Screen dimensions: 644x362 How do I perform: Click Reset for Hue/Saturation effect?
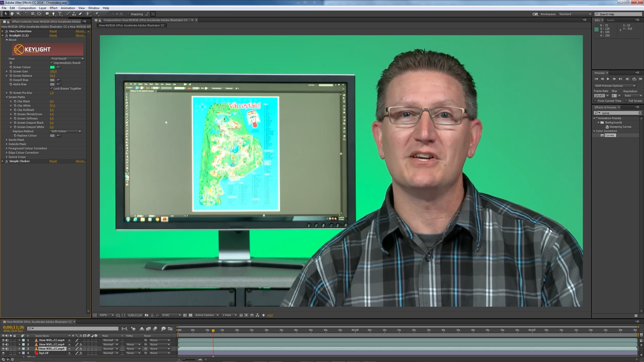point(53,31)
